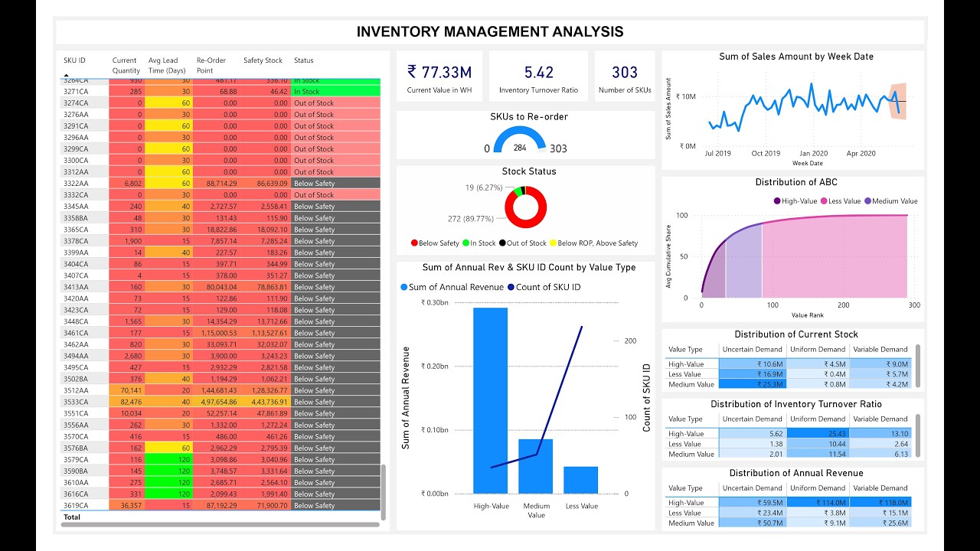Screen dimensions: 980x551
Task: Click the 1,15,000.53 re-order point cell
Action: click(217, 333)
